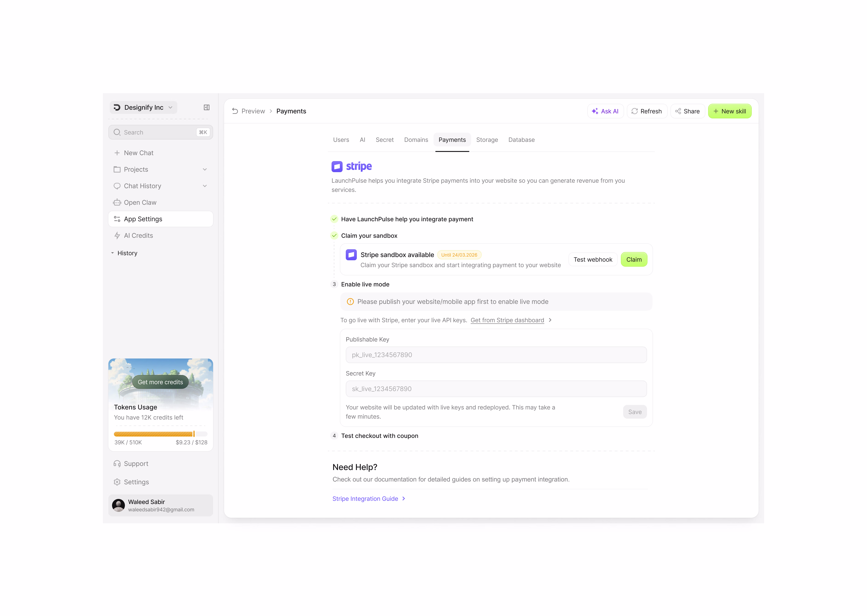
Task: Click the Open Claw robot icon
Action: tap(117, 203)
